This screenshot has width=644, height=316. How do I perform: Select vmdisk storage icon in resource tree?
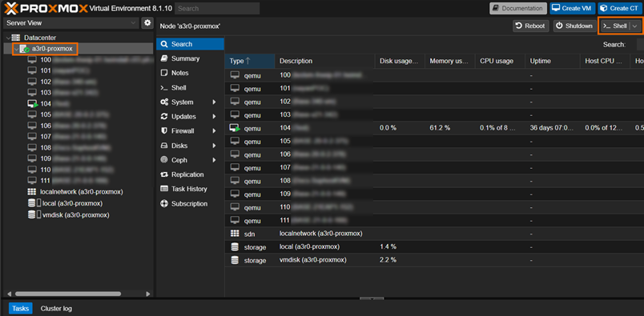coord(34,214)
